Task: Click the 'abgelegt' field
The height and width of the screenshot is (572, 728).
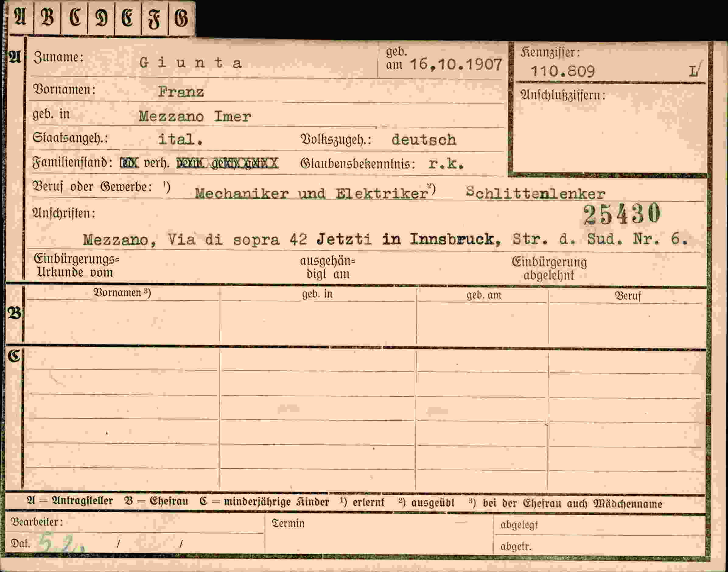Action: coord(600,525)
